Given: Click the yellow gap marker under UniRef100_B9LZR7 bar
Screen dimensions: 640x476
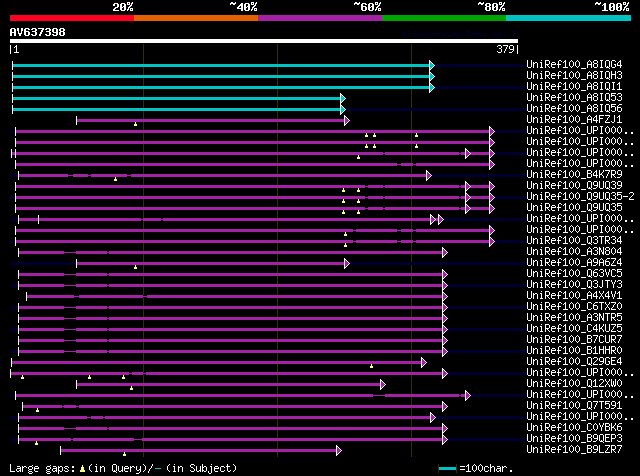Looking at the screenshot, I should tap(124, 454).
